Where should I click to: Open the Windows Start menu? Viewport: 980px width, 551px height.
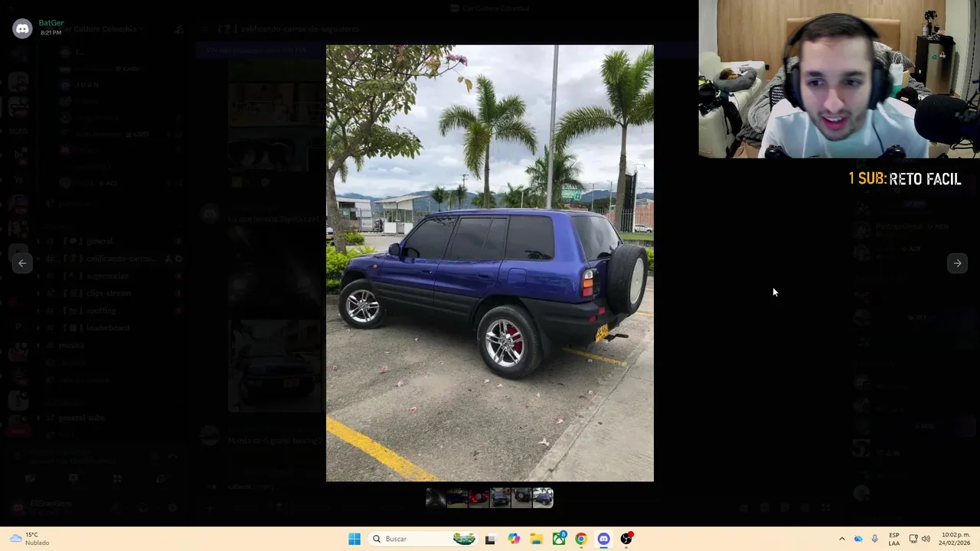[354, 539]
